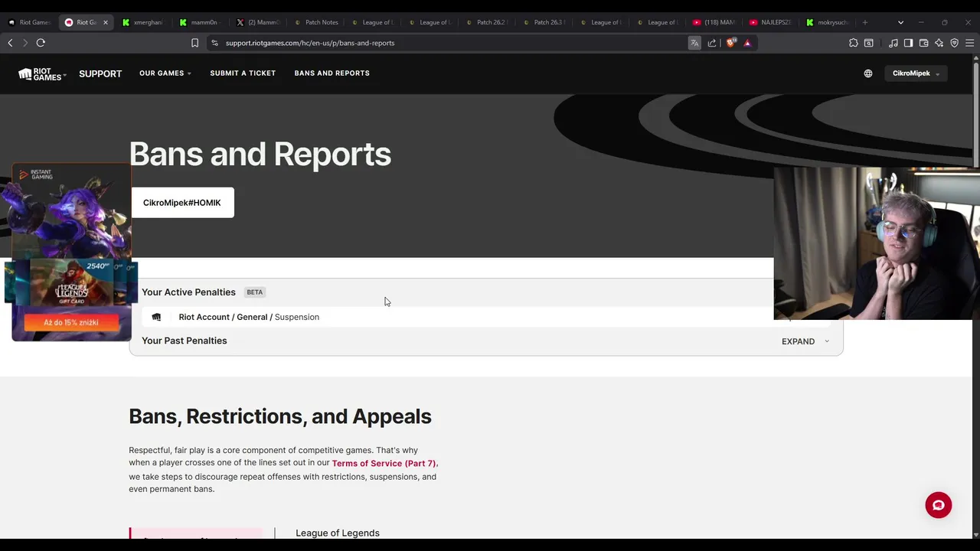Switch to first Riot Games tab

point(30,22)
